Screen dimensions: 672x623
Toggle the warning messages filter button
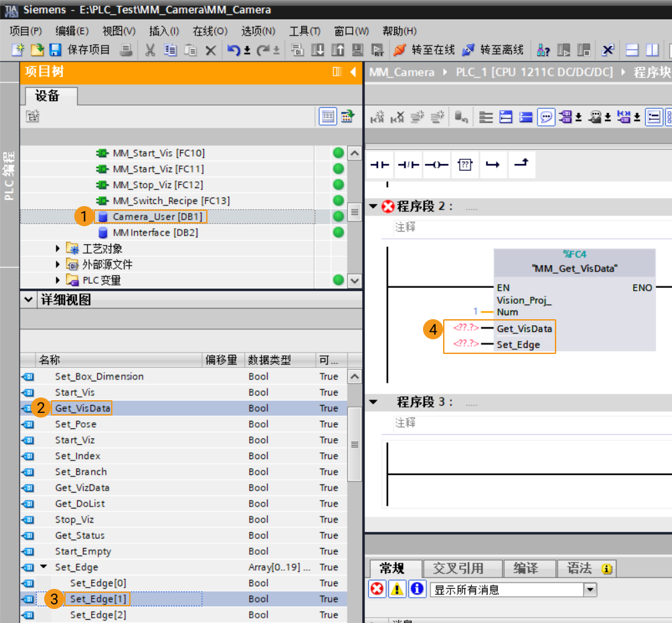click(398, 589)
